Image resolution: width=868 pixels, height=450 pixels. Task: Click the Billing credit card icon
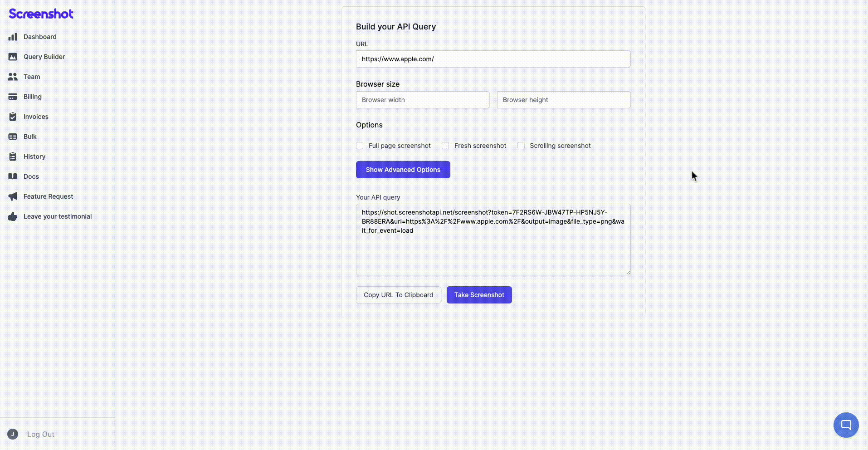click(13, 97)
